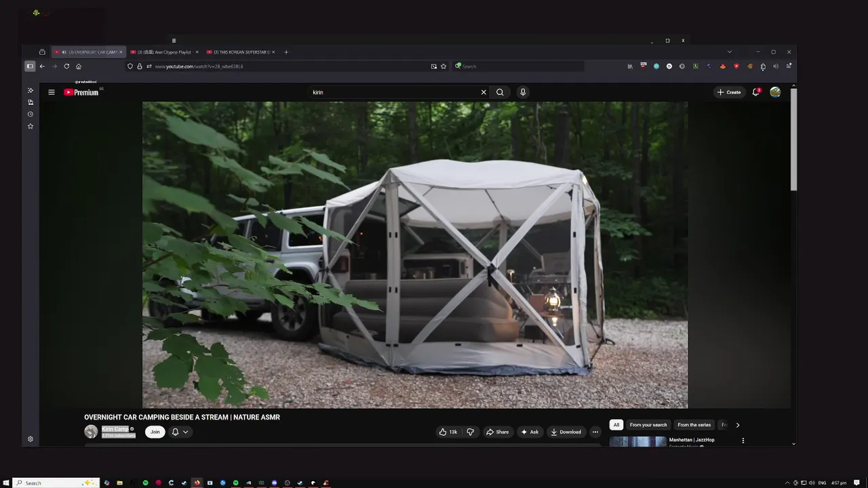
Task: Click the Windows taskbar search box
Action: pyautogui.click(x=56, y=483)
